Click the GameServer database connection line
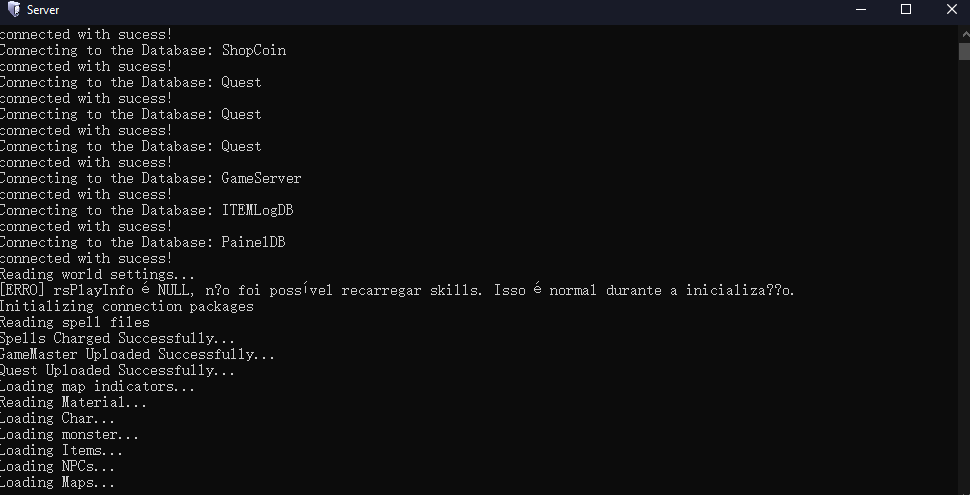This screenshot has height=495, width=970. coord(150,178)
